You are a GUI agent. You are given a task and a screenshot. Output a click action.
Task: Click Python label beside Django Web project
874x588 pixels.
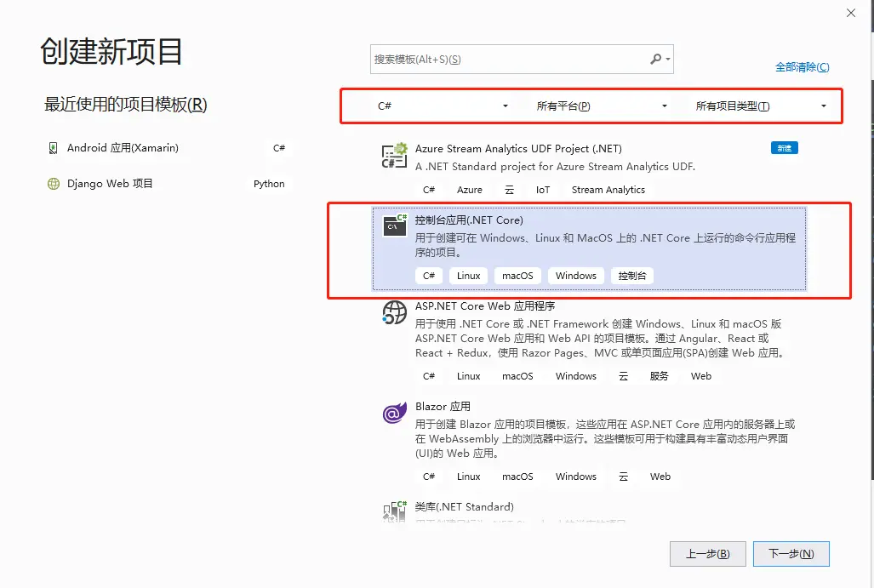tap(269, 184)
